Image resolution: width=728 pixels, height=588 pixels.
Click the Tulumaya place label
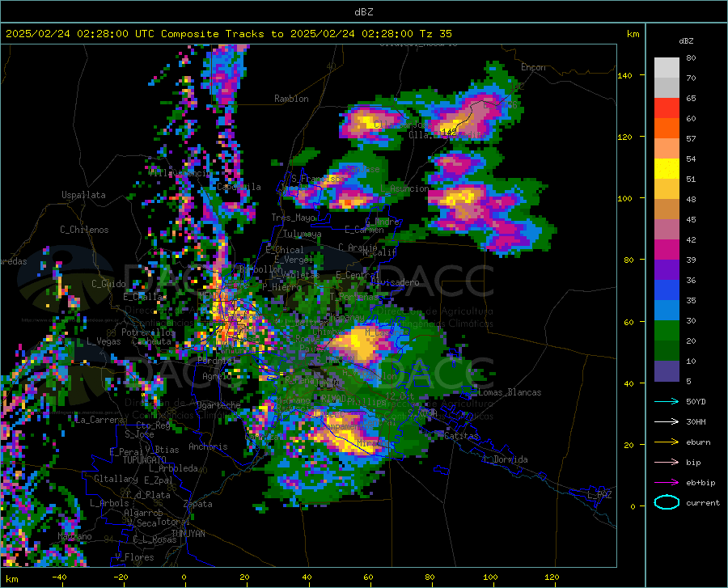point(302,235)
